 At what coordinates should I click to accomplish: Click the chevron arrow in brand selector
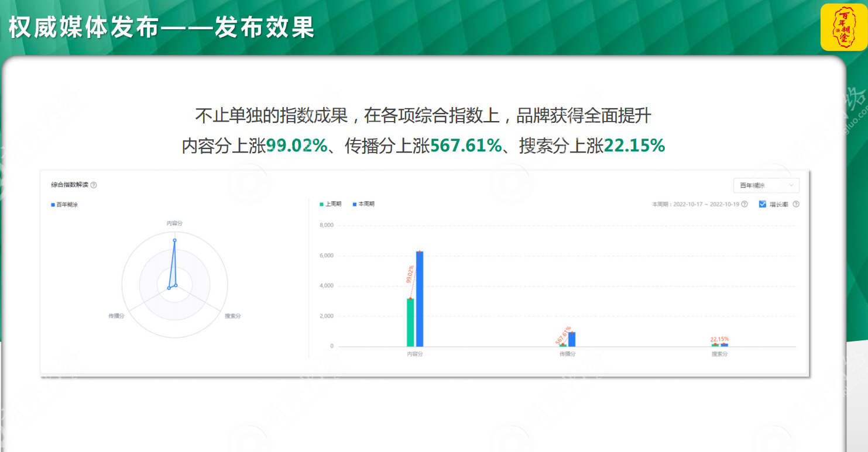pyautogui.click(x=792, y=185)
